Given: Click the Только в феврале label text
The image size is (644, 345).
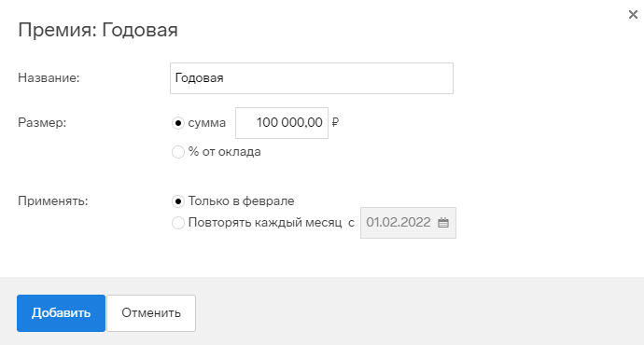Looking at the screenshot, I should pos(242,201).
